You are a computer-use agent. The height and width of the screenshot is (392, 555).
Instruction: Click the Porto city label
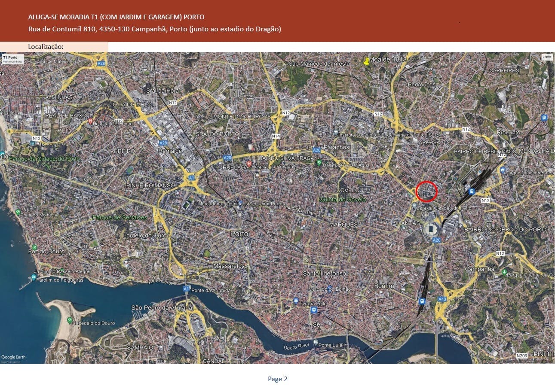coord(239,234)
